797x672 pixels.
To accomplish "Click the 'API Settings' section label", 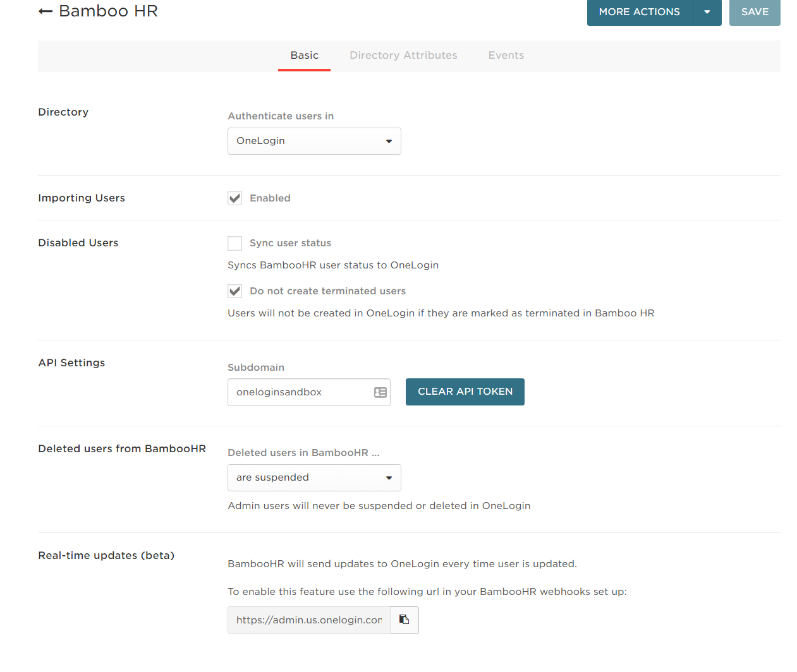I will pos(71,363).
